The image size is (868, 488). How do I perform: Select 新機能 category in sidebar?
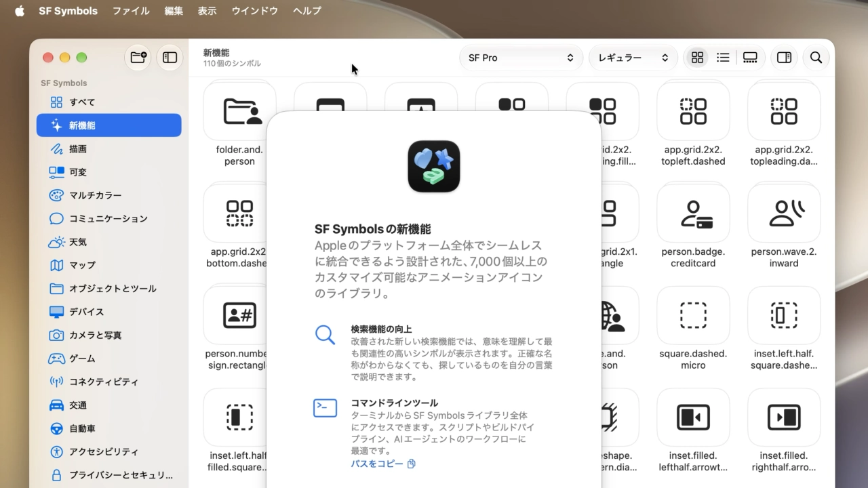click(109, 125)
